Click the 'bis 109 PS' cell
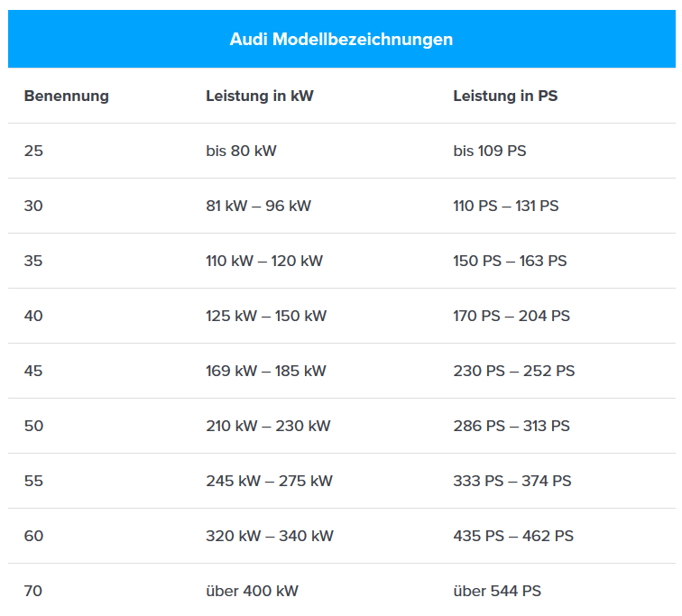The image size is (682, 616). [x=490, y=151]
